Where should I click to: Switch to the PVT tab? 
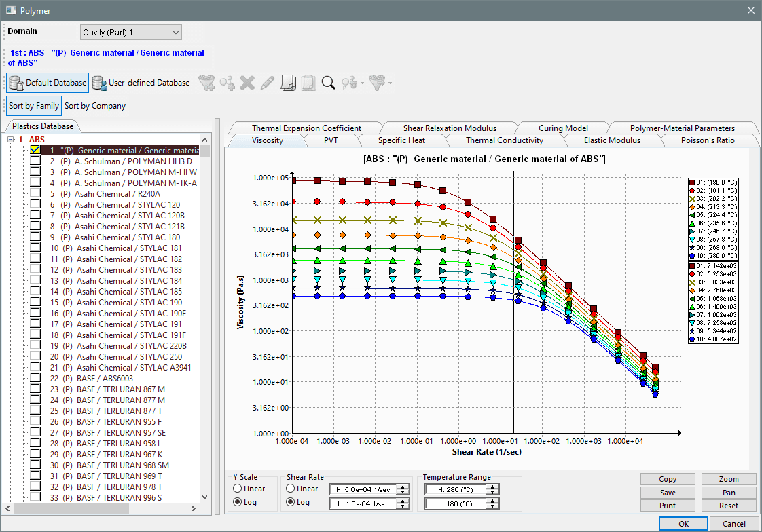tap(331, 140)
